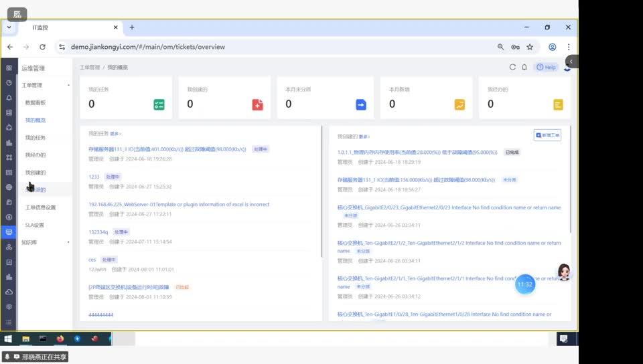Click the refresh icon beside the notification bell
Screen dimensions: 643x364
click(512, 67)
